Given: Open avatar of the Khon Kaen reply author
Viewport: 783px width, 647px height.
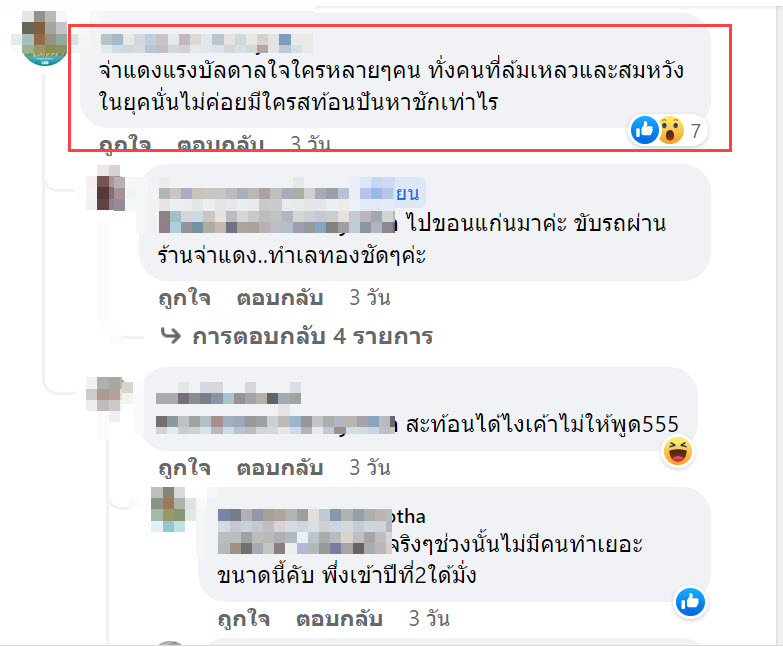Looking at the screenshot, I should point(109,189).
